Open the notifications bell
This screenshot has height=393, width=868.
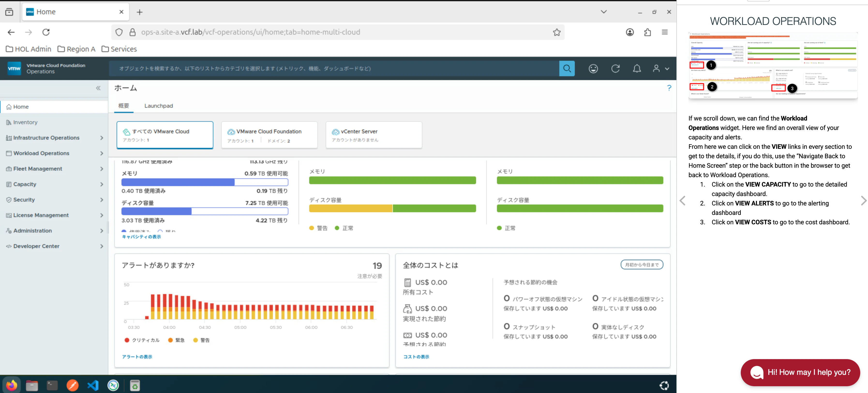pyautogui.click(x=636, y=68)
